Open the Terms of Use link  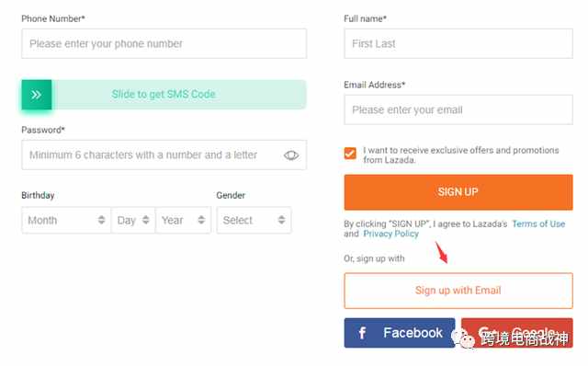[x=538, y=223]
